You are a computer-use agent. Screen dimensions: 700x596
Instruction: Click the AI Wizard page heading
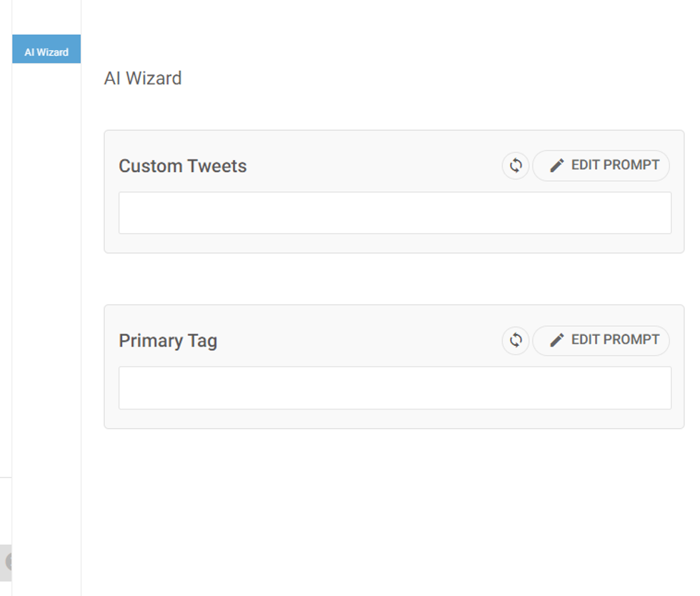pyautogui.click(x=143, y=78)
